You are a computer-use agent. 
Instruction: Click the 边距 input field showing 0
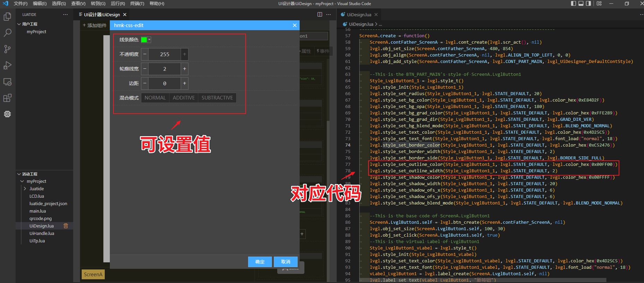pyautogui.click(x=164, y=83)
